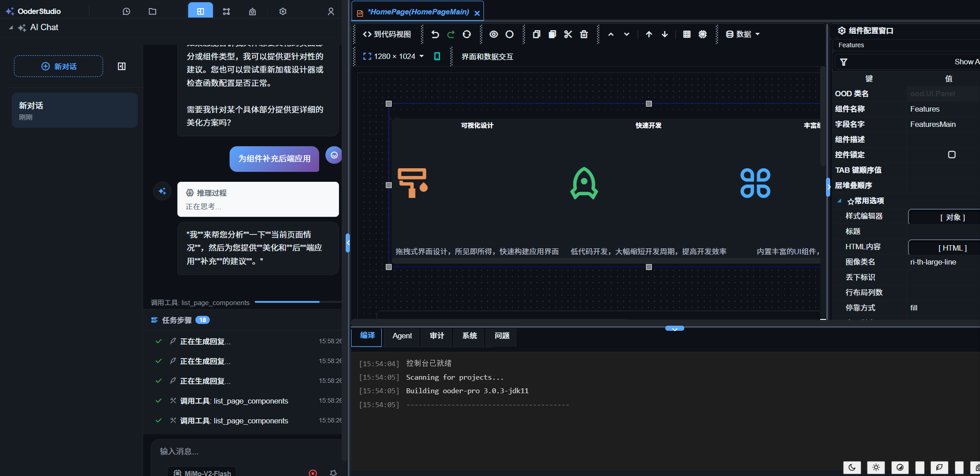Expand the properties panel splitter handle
Viewport: 980px width, 476px height.
[828, 187]
